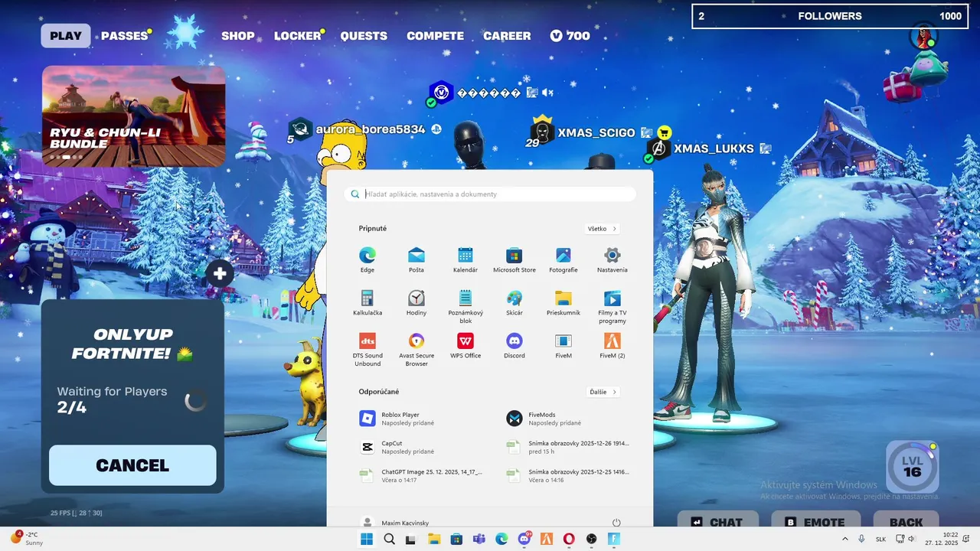Switch to OBS Studio on taskbar
This screenshot has width=980, height=551.
pyautogui.click(x=592, y=540)
